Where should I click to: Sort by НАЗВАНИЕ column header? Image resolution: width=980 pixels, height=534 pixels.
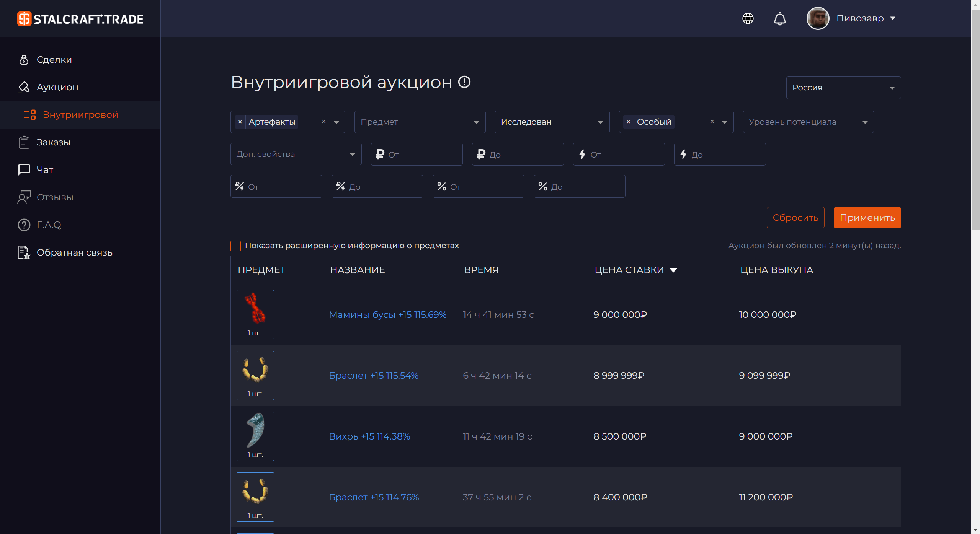(358, 270)
